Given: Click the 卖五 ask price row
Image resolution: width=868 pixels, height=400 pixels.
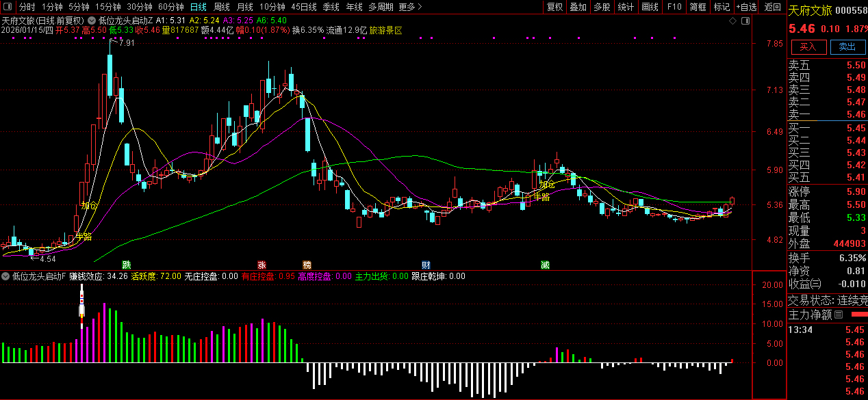Looking at the screenshot, I should click(828, 66).
